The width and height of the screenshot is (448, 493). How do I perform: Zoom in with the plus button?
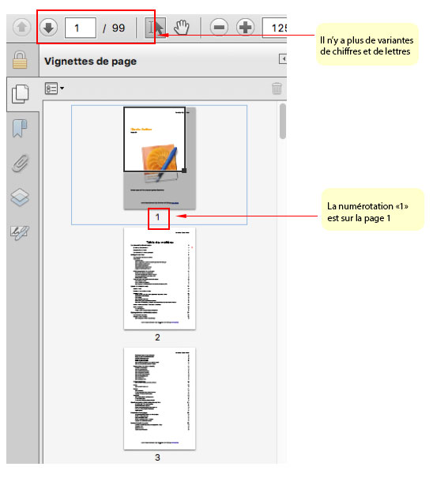click(x=245, y=28)
